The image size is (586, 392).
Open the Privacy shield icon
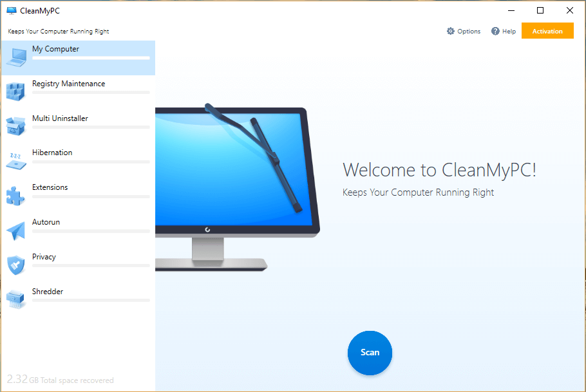coord(15,265)
